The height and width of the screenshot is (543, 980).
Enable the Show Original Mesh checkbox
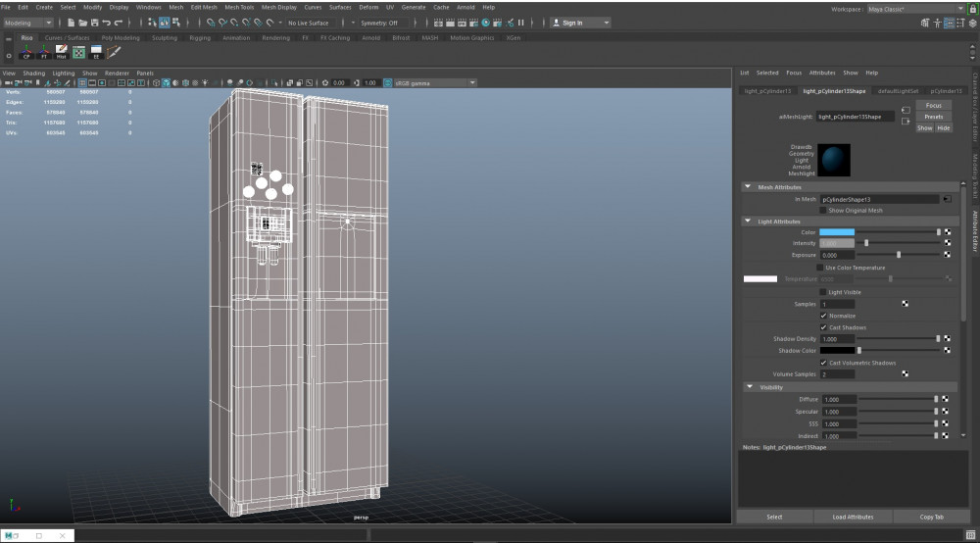click(x=822, y=210)
